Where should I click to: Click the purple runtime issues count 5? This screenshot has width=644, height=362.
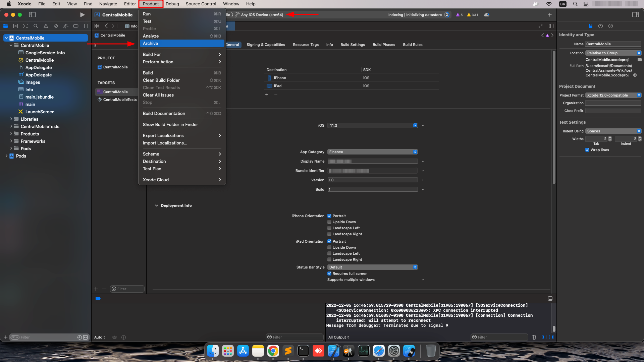459,15
